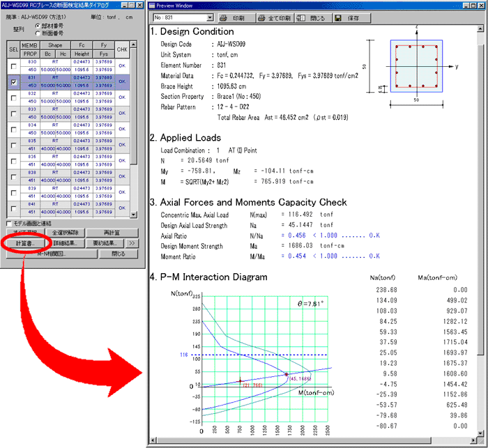Click the Axial Ratio 0.456 result value
This screenshot has height=448, width=488.
297,235
